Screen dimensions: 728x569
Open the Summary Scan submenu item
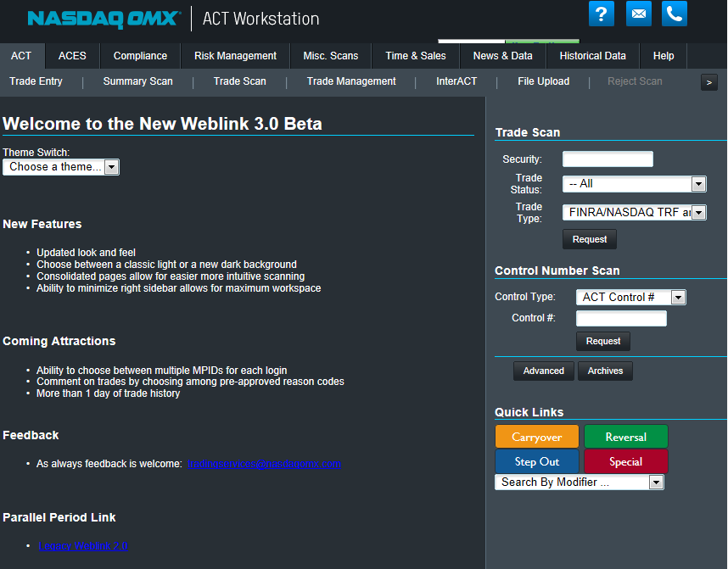tap(138, 81)
